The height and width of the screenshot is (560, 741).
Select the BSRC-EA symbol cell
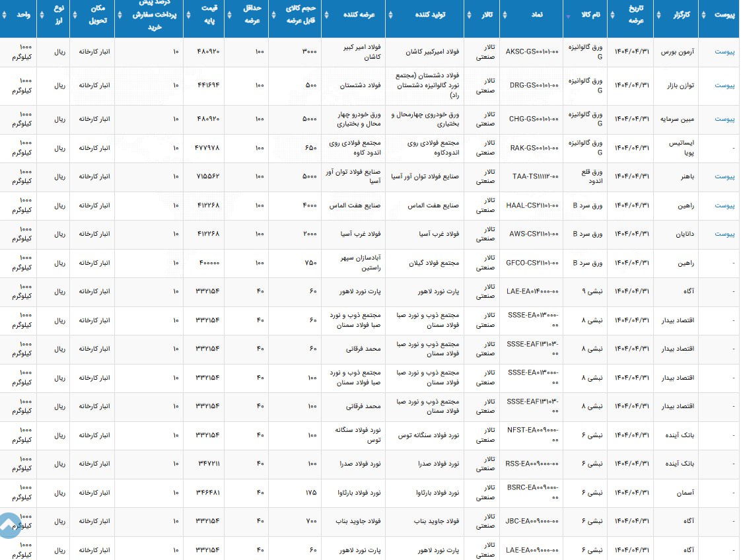tap(532, 493)
